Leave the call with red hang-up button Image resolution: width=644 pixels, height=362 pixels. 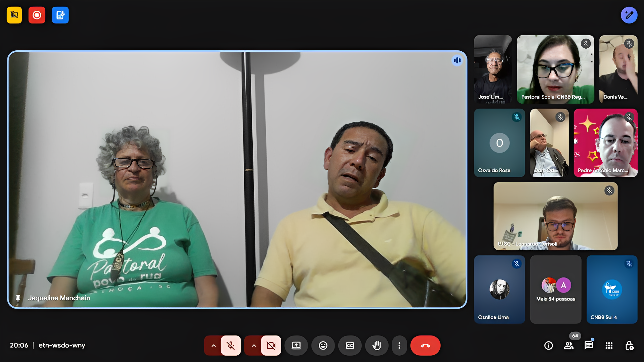425,346
